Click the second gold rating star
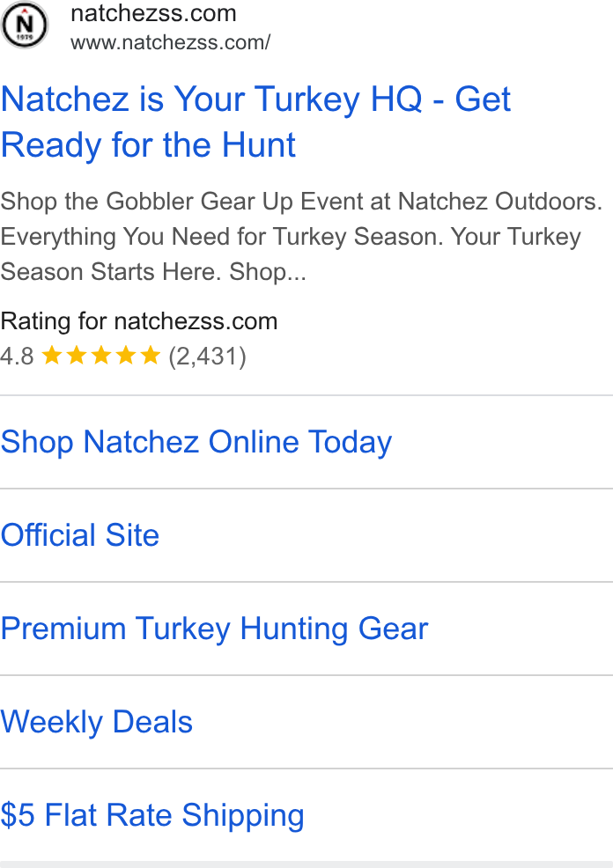The image size is (613, 868). [77, 356]
